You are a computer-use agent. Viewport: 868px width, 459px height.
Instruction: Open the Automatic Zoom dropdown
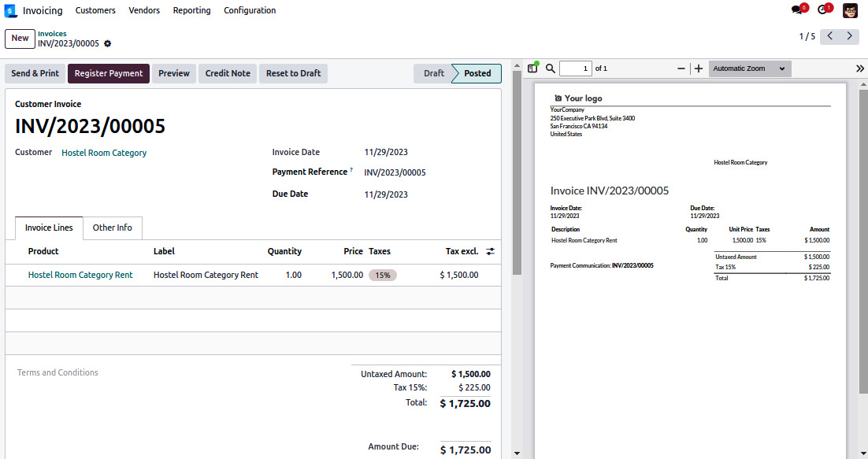pyautogui.click(x=749, y=68)
